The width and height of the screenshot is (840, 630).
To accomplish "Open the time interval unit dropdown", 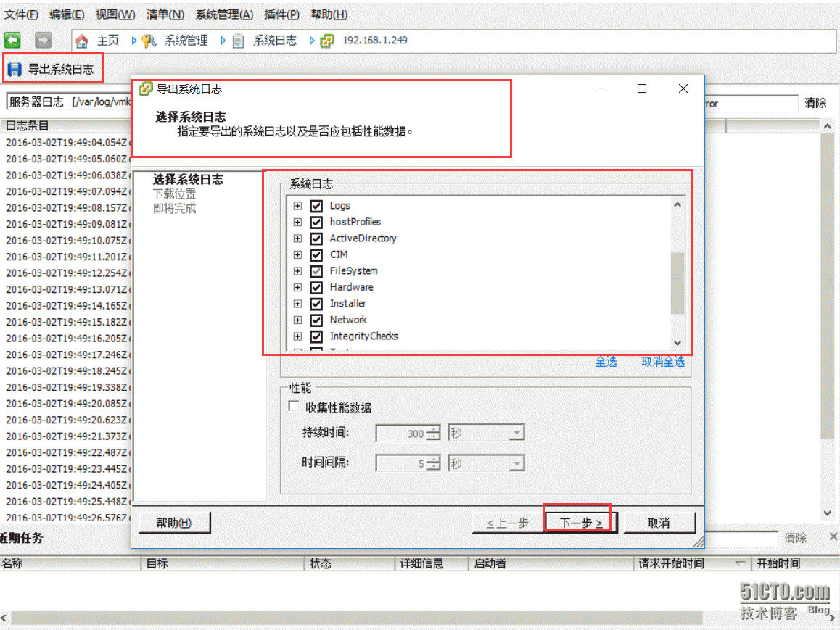I will [x=516, y=463].
